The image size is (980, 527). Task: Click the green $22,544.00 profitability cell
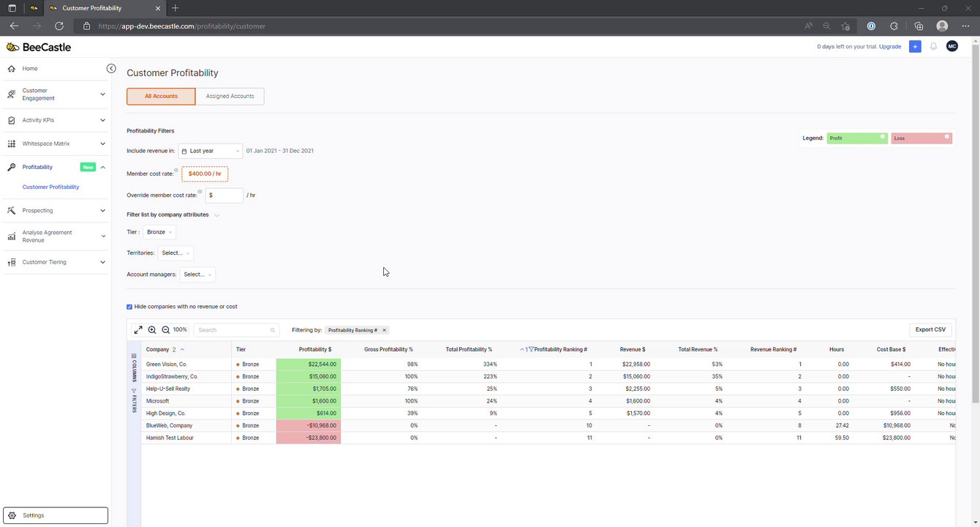click(309, 364)
